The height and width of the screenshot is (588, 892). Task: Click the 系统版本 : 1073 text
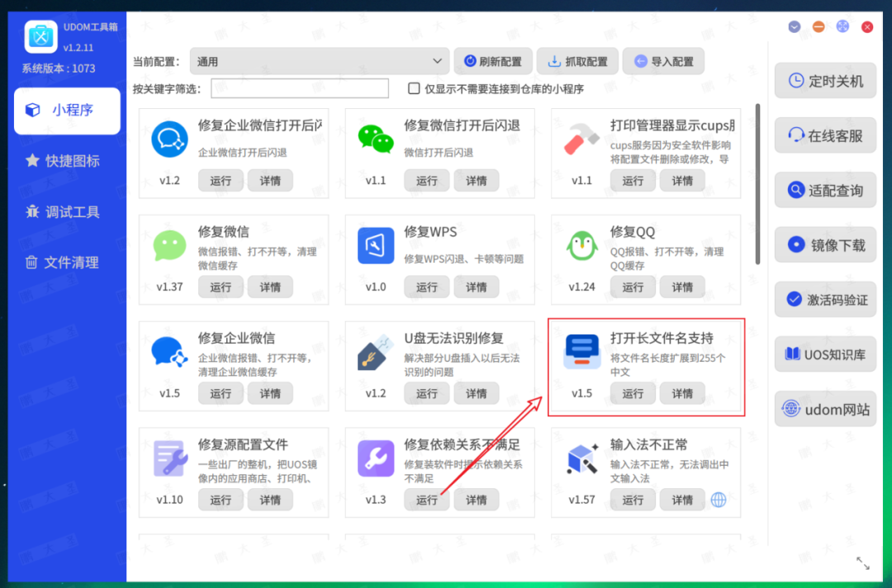[59, 69]
